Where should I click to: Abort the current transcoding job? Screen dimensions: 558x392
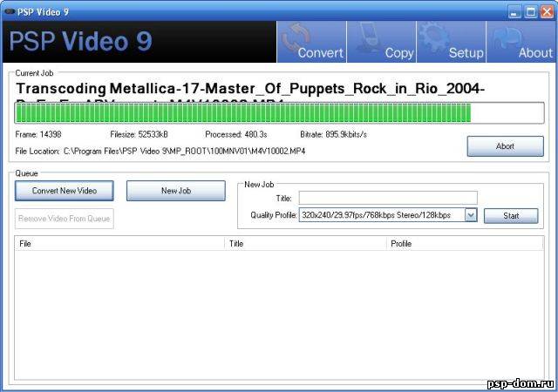point(505,146)
